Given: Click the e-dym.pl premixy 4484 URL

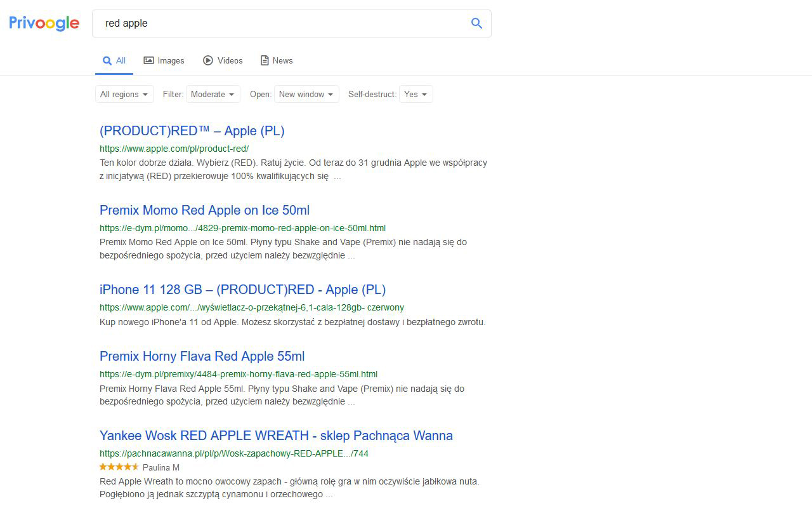Looking at the screenshot, I should pyautogui.click(x=239, y=374).
